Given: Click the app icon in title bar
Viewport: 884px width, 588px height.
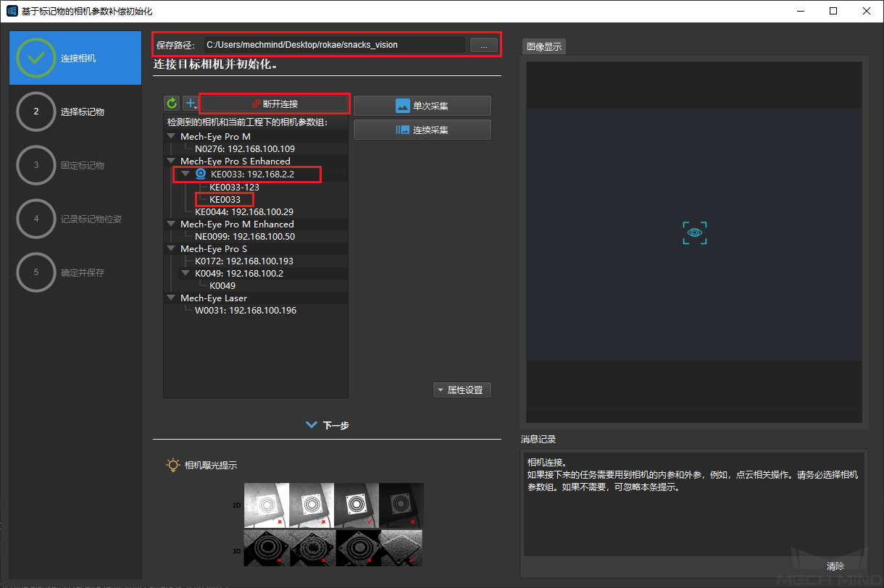Looking at the screenshot, I should [12, 11].
